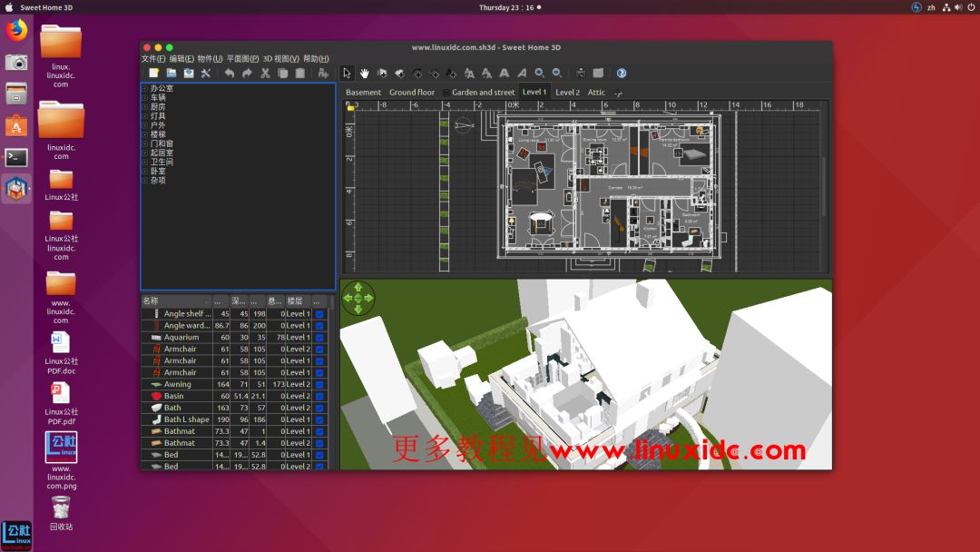
Task: Add a new level with the plus tab
Action: coord(618,93)
